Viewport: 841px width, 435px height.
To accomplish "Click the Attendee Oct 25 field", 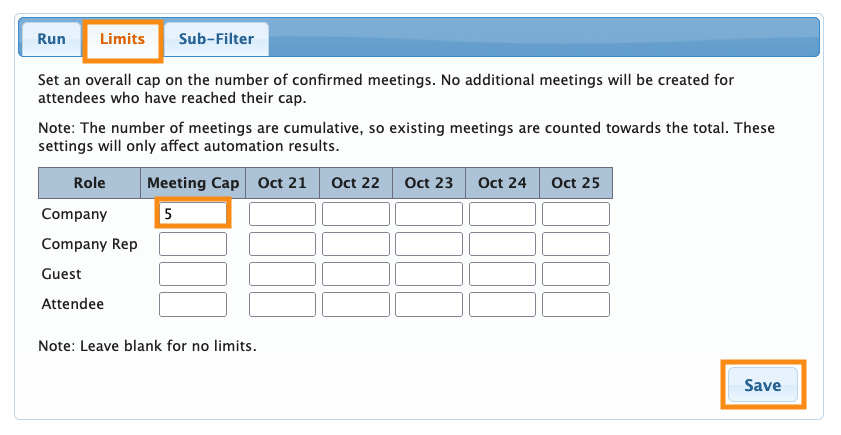I will pos(575,304).
